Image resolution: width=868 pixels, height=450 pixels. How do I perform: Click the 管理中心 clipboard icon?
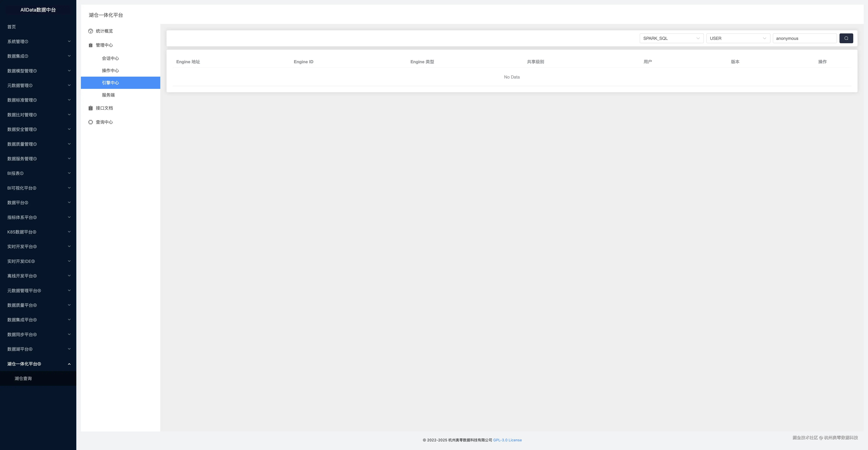[x=91, y=45]
